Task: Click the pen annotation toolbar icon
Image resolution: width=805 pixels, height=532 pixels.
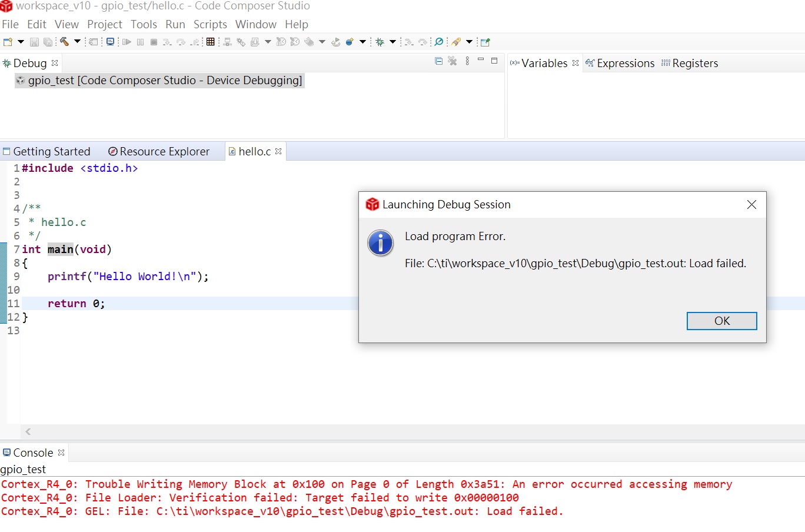Action: [x=456, y=42]
